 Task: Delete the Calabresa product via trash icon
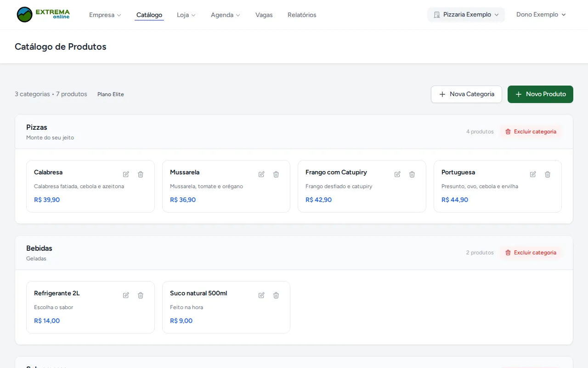coord(141,174)
